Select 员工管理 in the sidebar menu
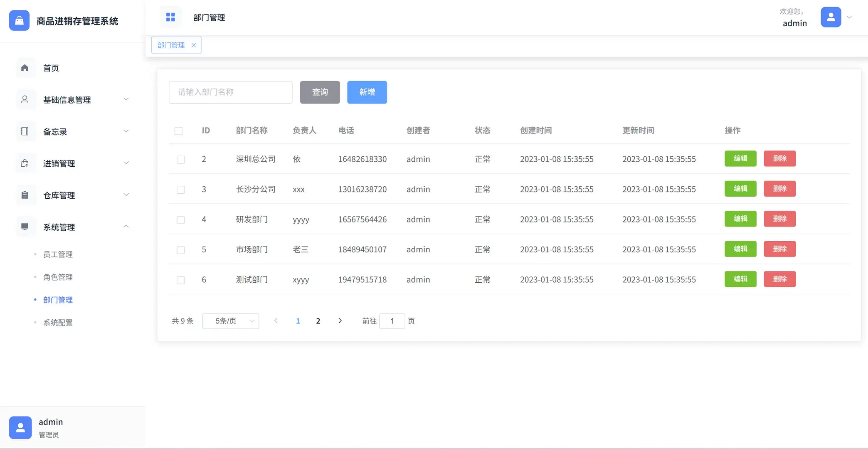868x449 pixels. (58, 254)
